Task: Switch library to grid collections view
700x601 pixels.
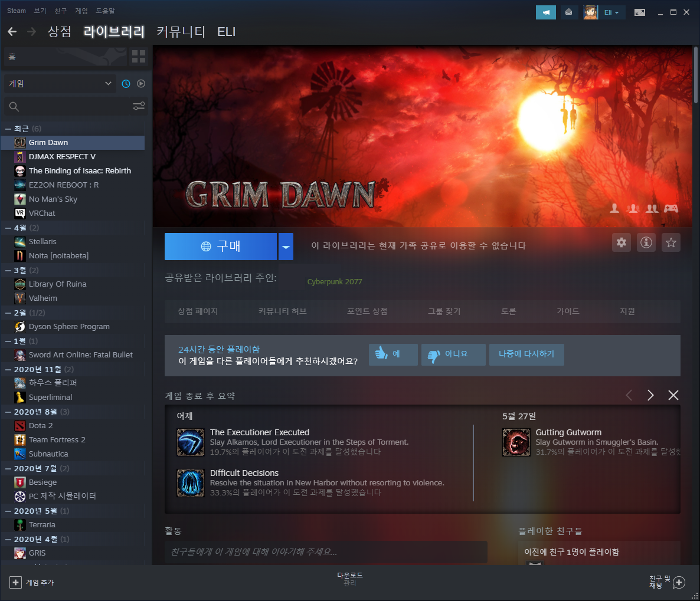Action: tap(138, 56)
